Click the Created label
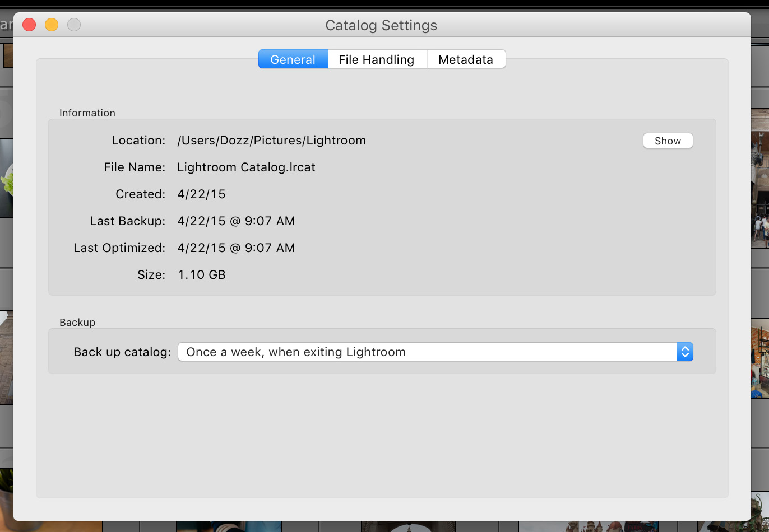Viewport: 769px width, 532px height. (140, 194)
